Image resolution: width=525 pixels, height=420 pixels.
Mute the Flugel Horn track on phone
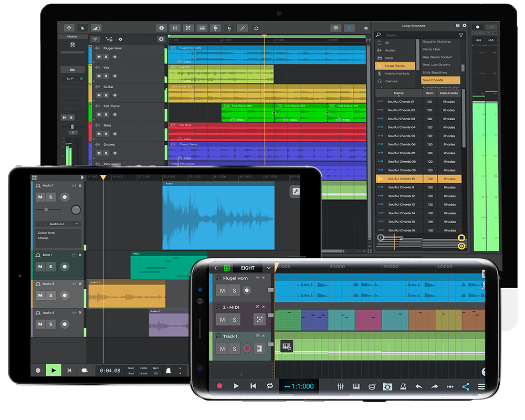tap(222, 291)
